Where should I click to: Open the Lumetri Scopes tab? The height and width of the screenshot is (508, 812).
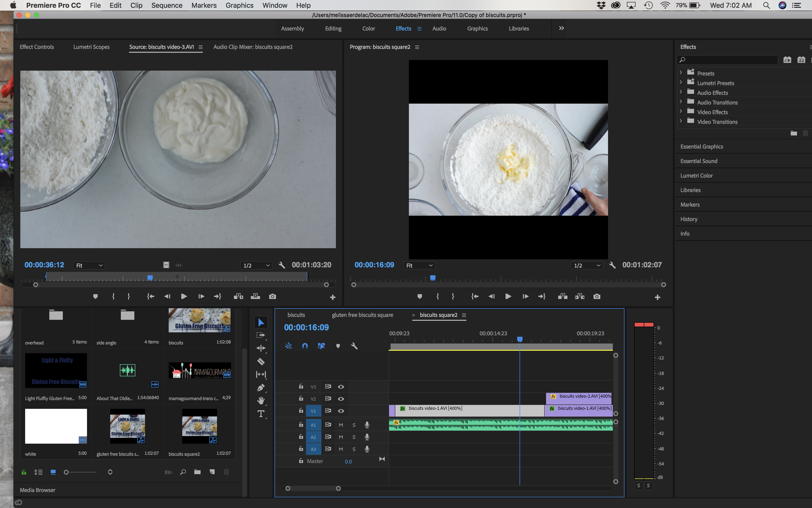click(91, 47)
